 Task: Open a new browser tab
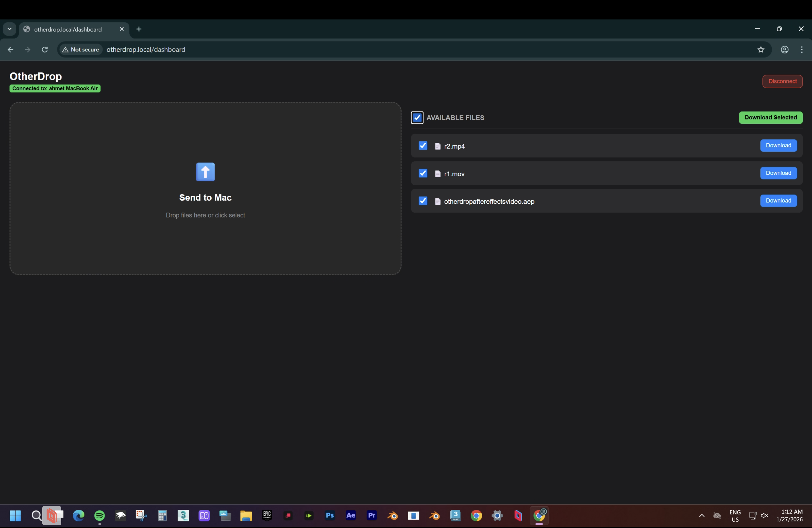pyautogui.click(x=139, y=29)
